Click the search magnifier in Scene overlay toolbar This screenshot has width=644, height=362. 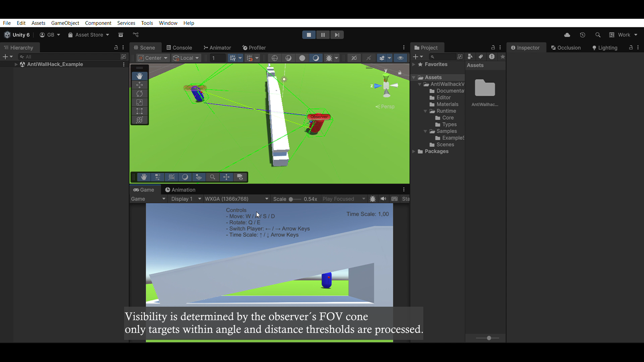coord(212,177)
